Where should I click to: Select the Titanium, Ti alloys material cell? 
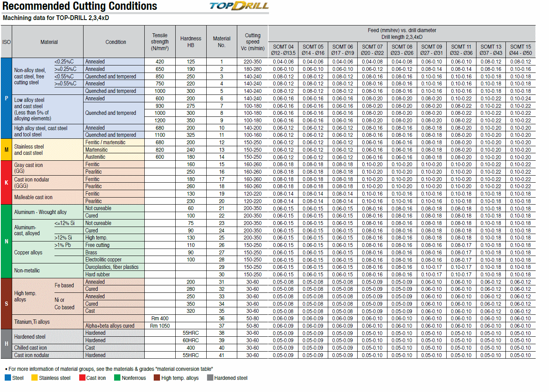pyautogui.click(x=32, y=322)
